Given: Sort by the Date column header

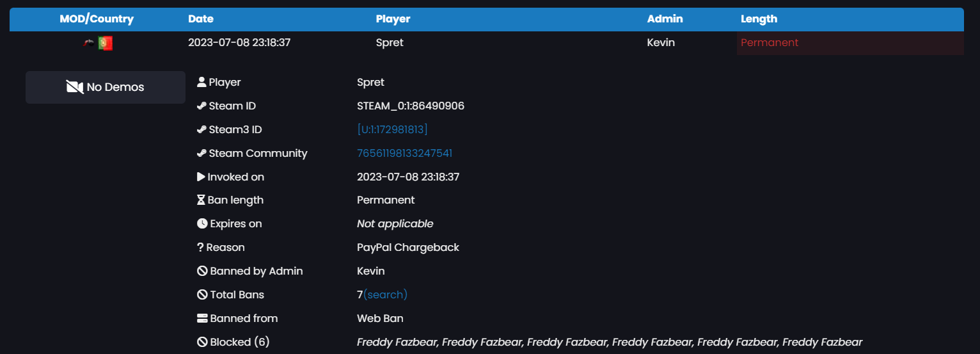Looking at the screenshot, I should point(201,19).
